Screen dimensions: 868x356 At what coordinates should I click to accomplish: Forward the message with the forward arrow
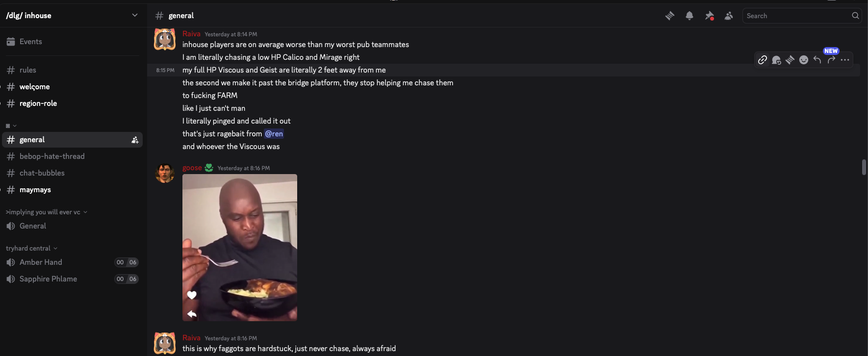(x=831, y=60)
